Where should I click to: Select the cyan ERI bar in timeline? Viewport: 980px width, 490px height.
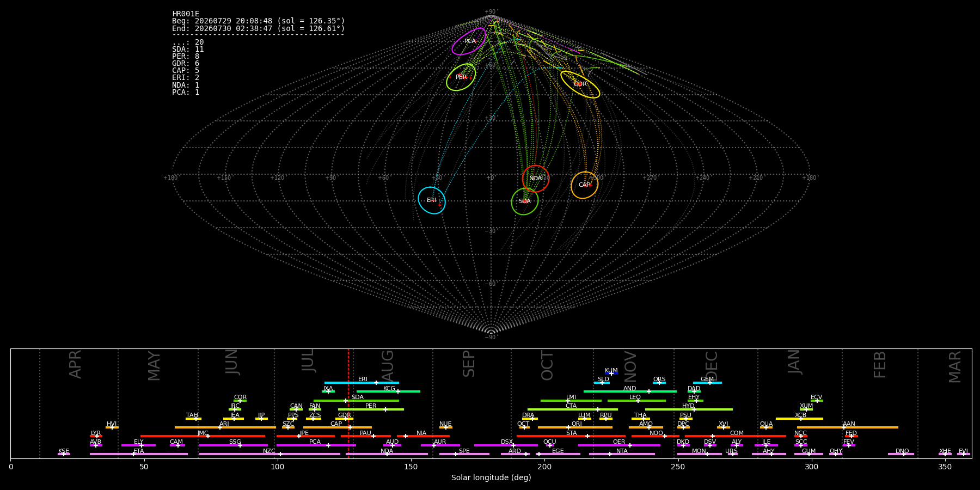pos(362,383)
